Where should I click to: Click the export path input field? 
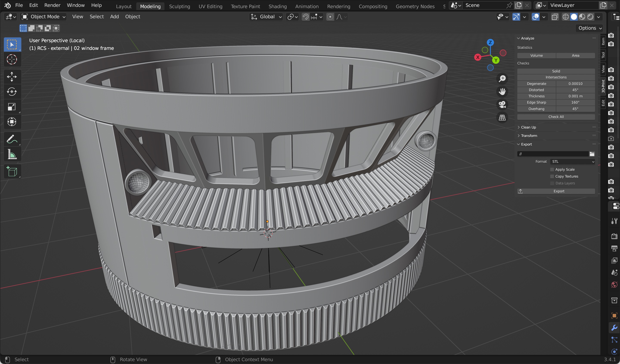(x=553, y=154)
